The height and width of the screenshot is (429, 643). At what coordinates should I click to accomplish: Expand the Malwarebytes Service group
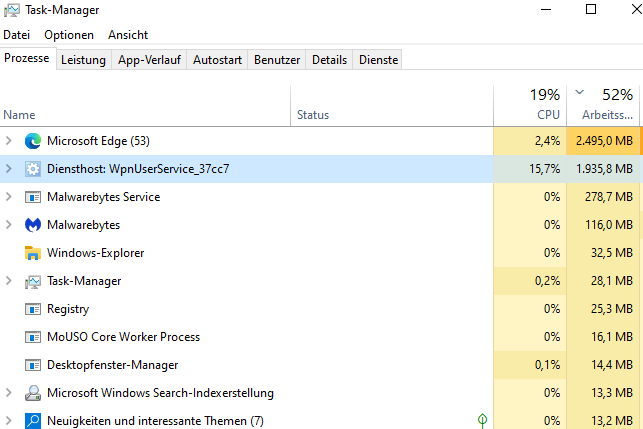coord(9,197)
